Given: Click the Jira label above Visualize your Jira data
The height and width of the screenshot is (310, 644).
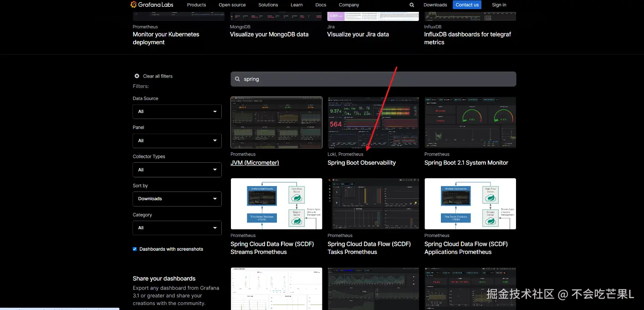Looking at the screenshot, I should click(x=331, y=27).
